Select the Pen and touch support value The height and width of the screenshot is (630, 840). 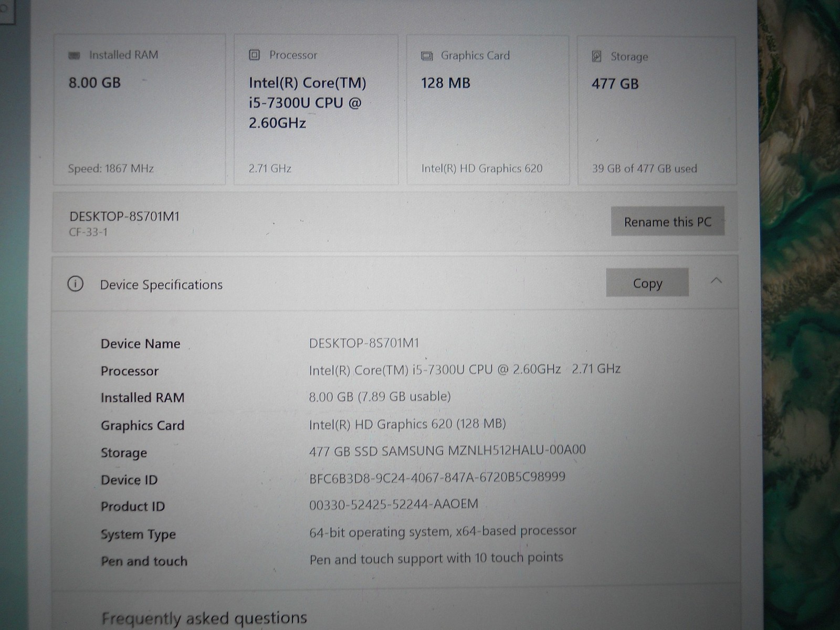tap(436, 558)
